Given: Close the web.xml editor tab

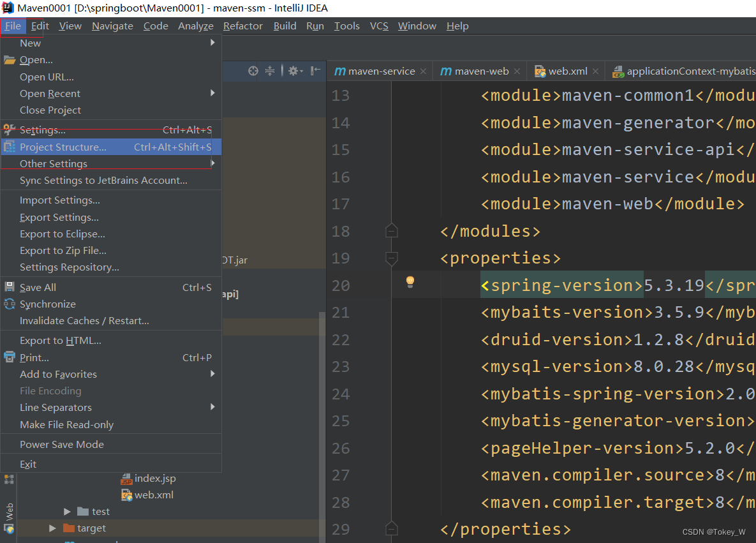Looking at the screenshot, I should pyautogui.click(x=595, y=71).
